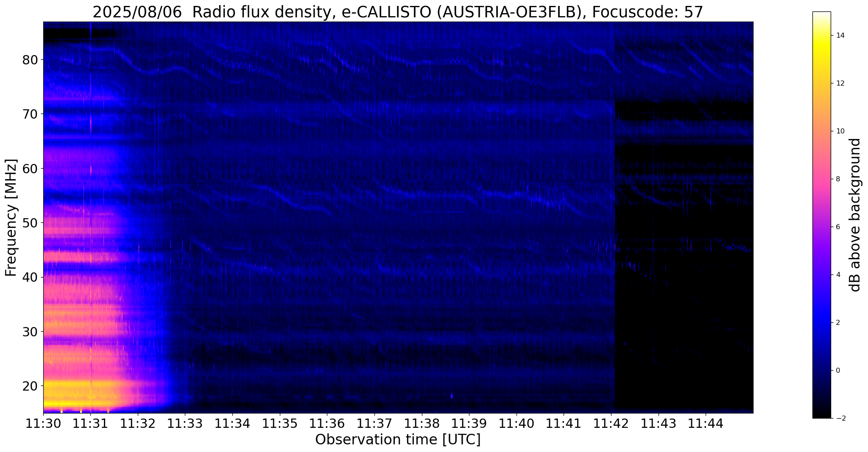Click the 70 MHz frequency tick label
This screenshot has width=868, height=452.
30,114
